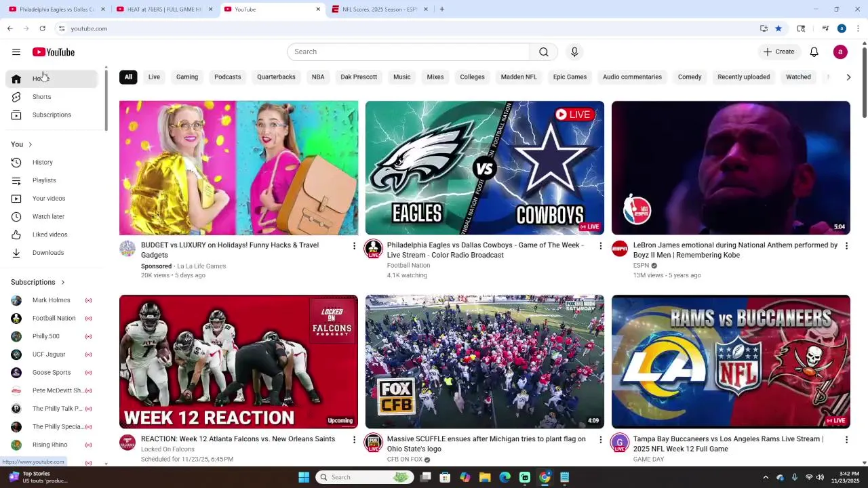Screen dimensions: 868x488
Task: Show hidden system tray icons
Action: [766, 477]
